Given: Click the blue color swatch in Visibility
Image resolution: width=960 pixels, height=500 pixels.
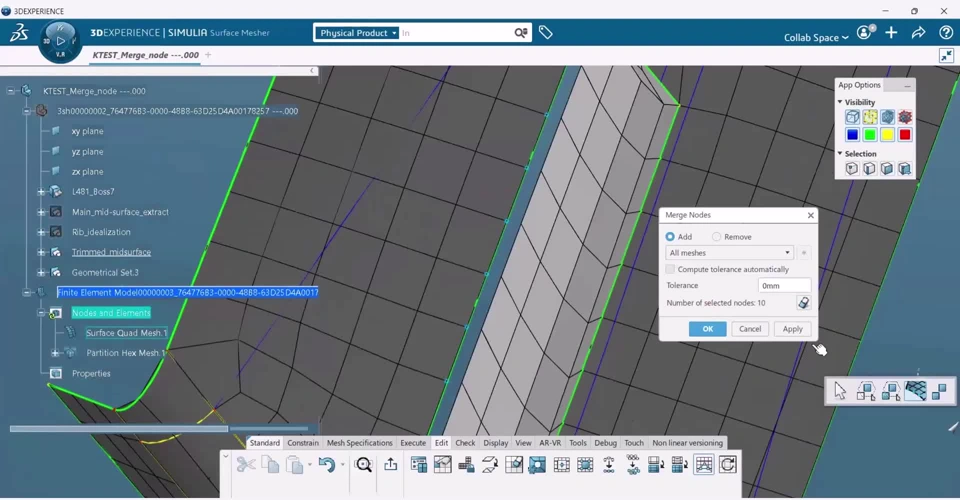Looking at the screenshot, I should pos(852,135).
